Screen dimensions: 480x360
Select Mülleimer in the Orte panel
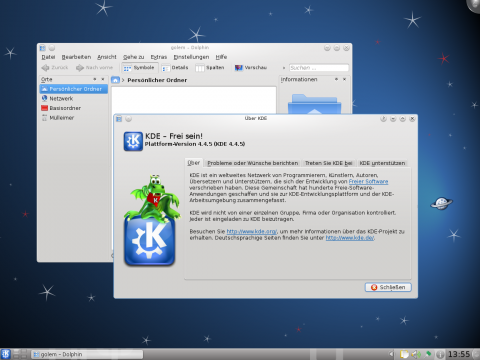[x=74, y=118]
